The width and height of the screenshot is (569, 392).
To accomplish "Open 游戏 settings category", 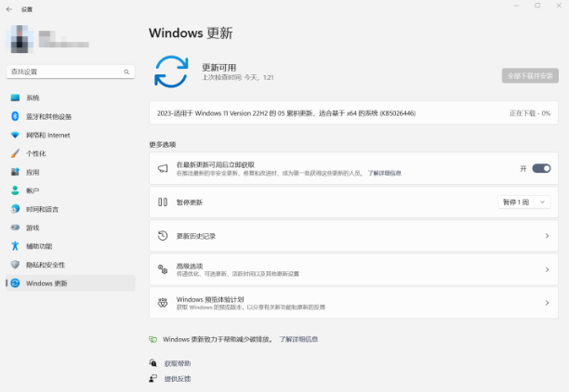I will coord(71,228).
